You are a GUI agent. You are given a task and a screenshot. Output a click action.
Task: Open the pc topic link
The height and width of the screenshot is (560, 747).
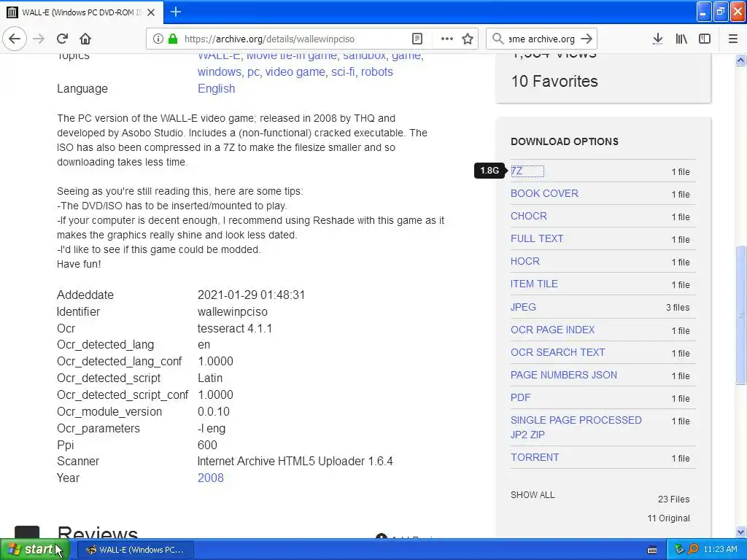tap(253, 72)
